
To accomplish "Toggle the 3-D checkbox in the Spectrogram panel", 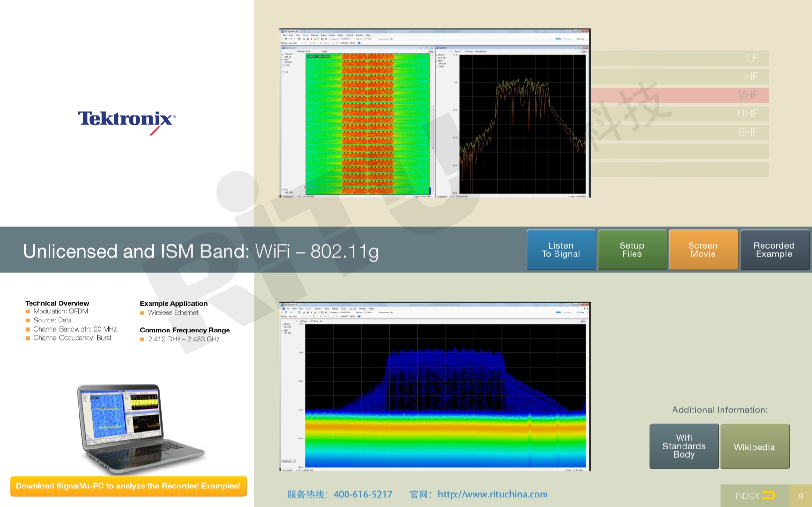I will tap(283, 72).
